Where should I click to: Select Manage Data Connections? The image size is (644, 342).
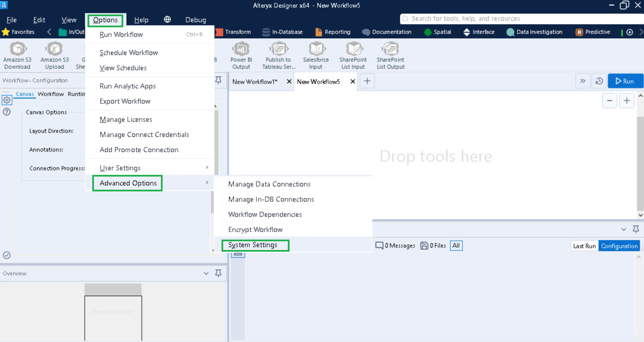(294, 184)
